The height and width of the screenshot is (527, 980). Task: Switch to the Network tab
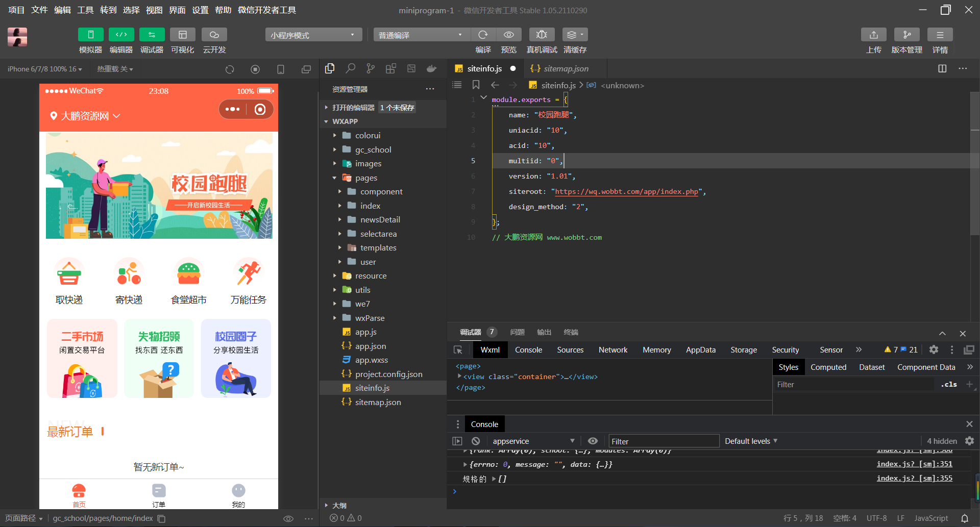(612, 350)
